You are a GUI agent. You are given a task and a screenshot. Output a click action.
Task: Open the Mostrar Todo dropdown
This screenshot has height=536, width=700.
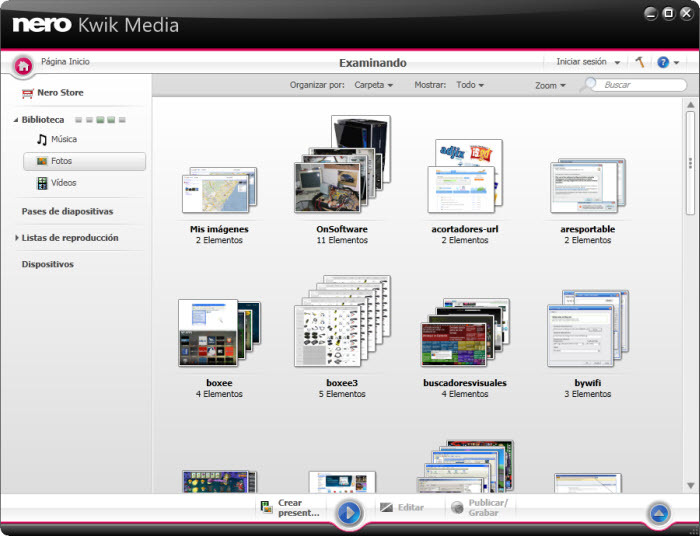pos(470,85)
